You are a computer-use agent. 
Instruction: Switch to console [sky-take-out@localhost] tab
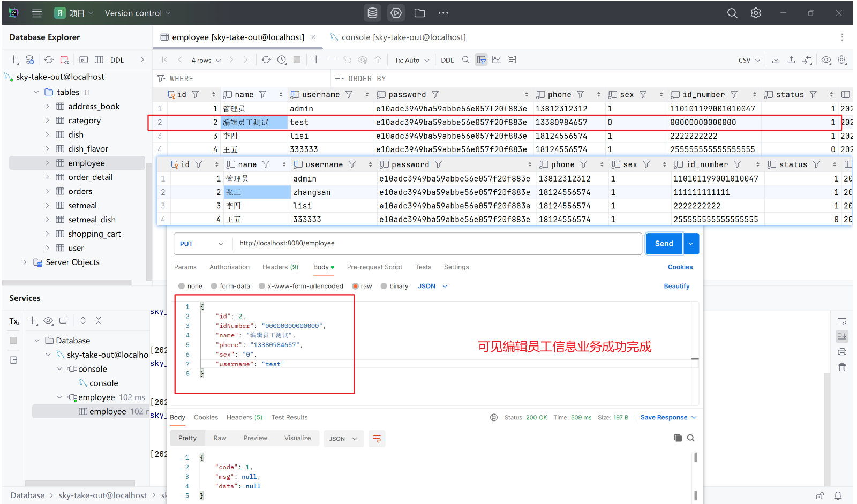coord(398,37)
